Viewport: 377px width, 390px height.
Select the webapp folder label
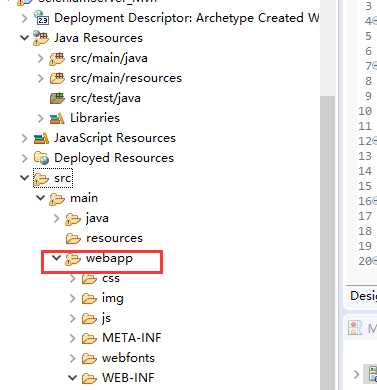pyautogui.click(x=109, y=258)
